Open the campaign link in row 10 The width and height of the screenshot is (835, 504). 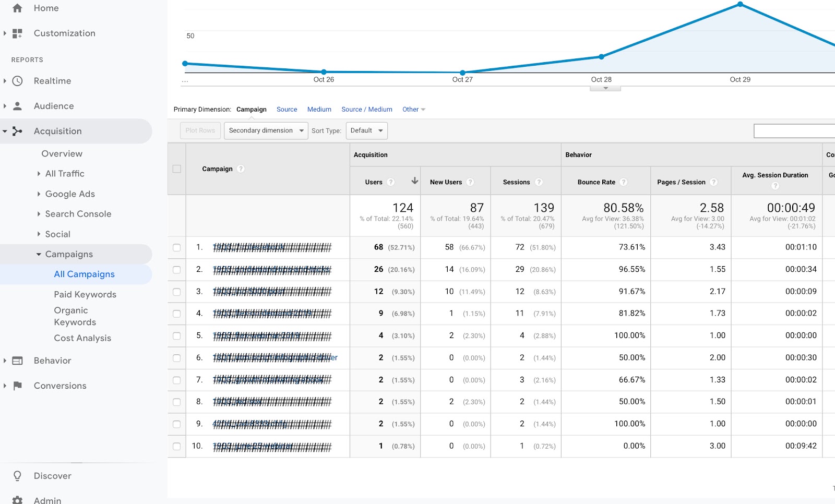(272, 447)
